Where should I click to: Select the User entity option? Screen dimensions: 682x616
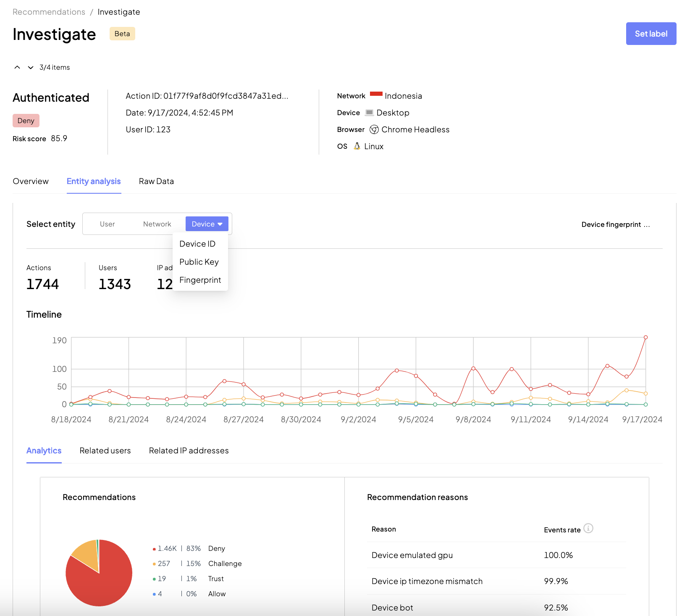[x=108, y=224]
